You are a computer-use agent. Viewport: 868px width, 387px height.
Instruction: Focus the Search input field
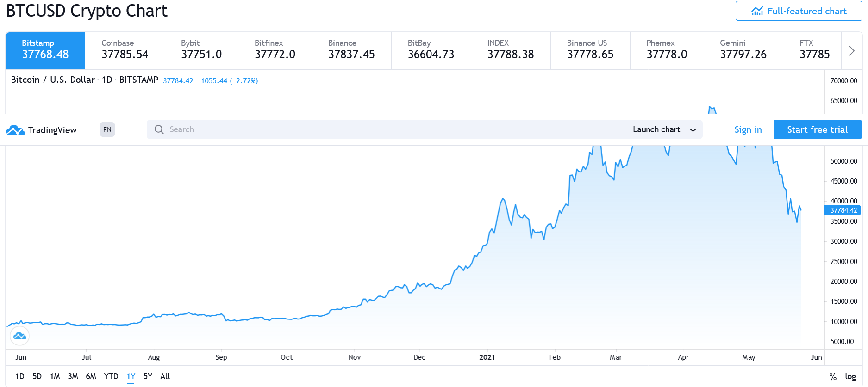385,129
